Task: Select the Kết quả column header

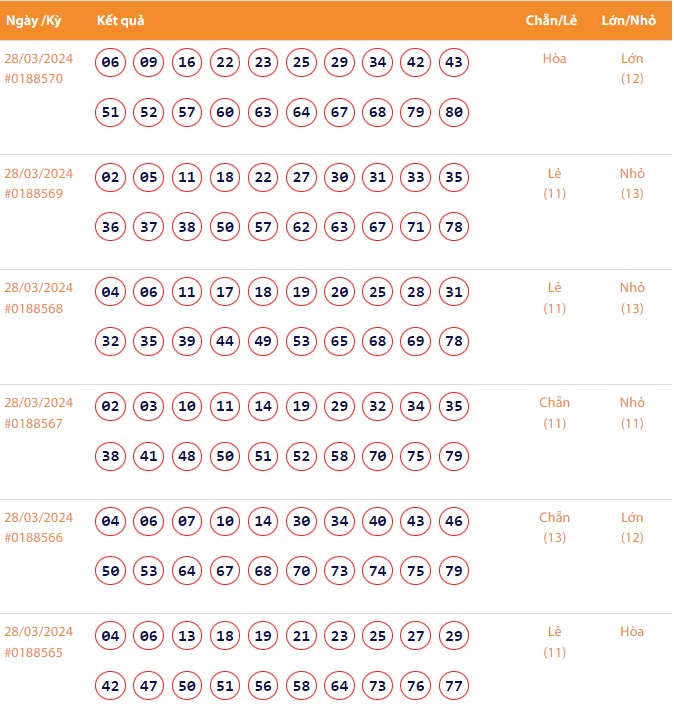Action: pos(121,20)
